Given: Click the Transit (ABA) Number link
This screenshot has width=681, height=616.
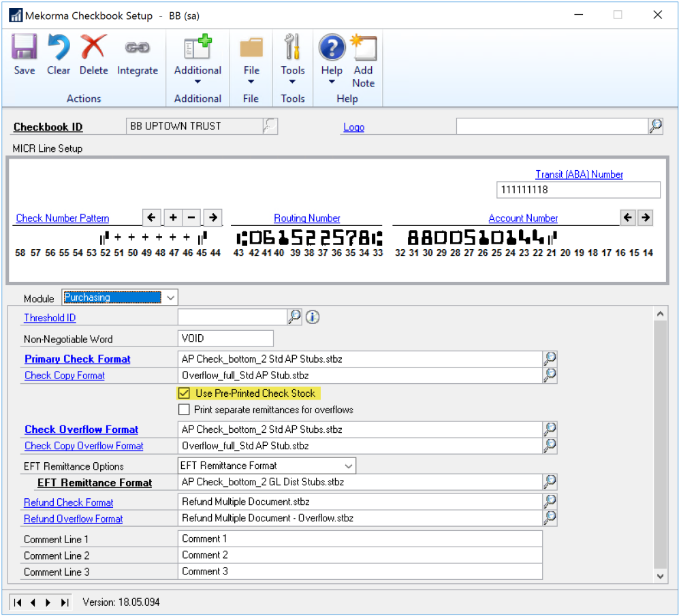Looking at the screenshot, I should point(579,174).
